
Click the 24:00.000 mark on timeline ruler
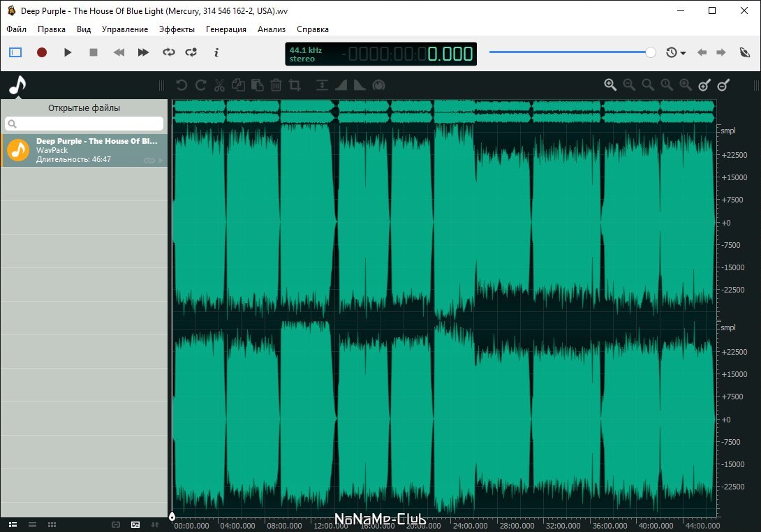[471, 526]
